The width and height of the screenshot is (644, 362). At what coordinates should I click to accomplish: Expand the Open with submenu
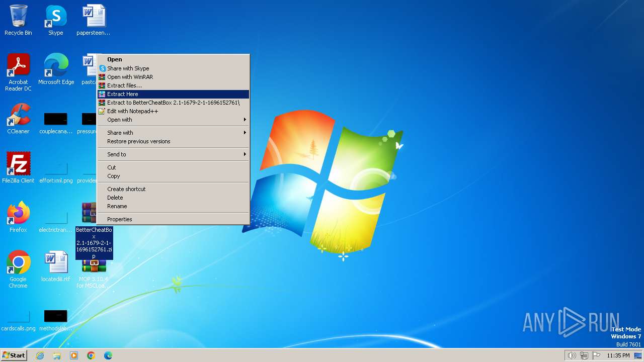pos(173,120)
